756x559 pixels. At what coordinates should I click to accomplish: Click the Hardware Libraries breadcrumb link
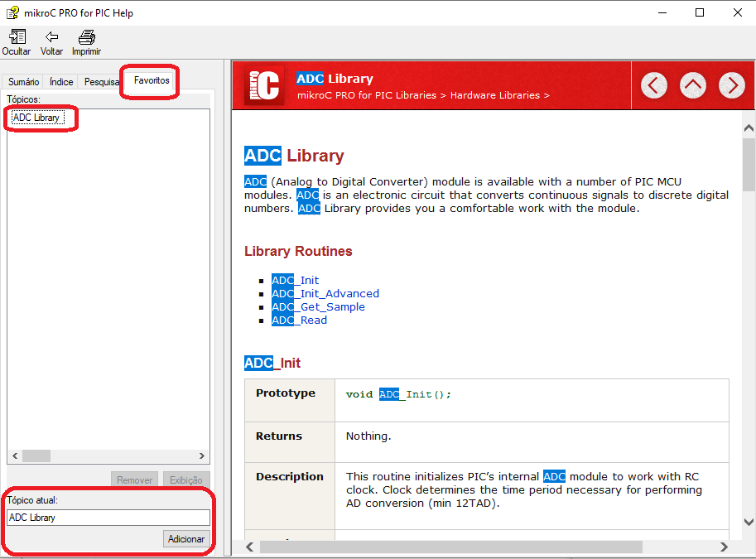(494, 95)
